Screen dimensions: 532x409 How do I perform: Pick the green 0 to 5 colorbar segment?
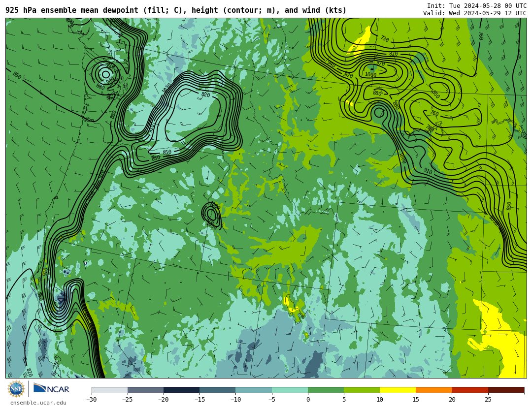[326, 390]
